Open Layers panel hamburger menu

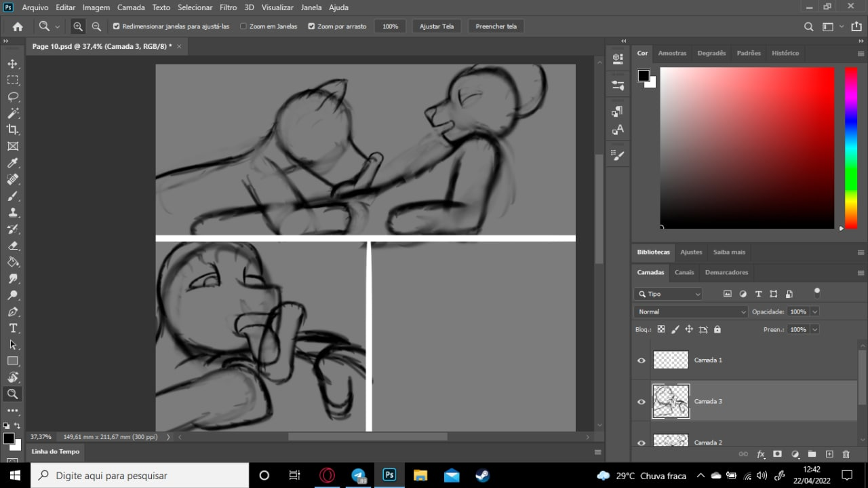[x=861, y=273]
